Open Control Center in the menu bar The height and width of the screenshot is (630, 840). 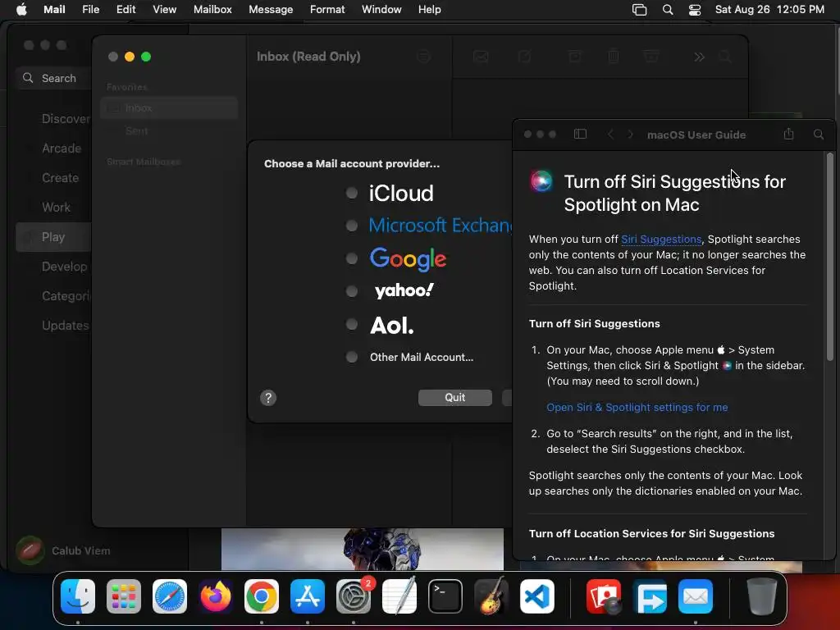click(x=694, y=10)
